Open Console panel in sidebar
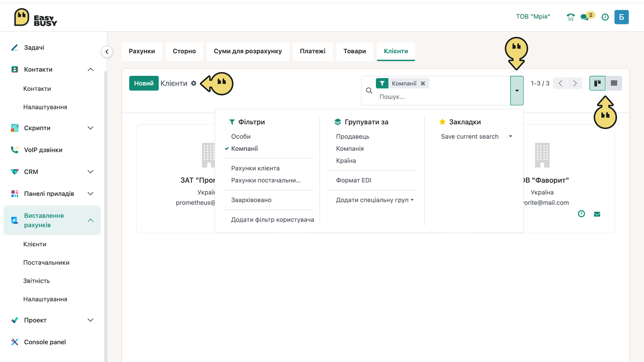Image resolution: width=644 pixels, height=362 pixels. [45, 342]
